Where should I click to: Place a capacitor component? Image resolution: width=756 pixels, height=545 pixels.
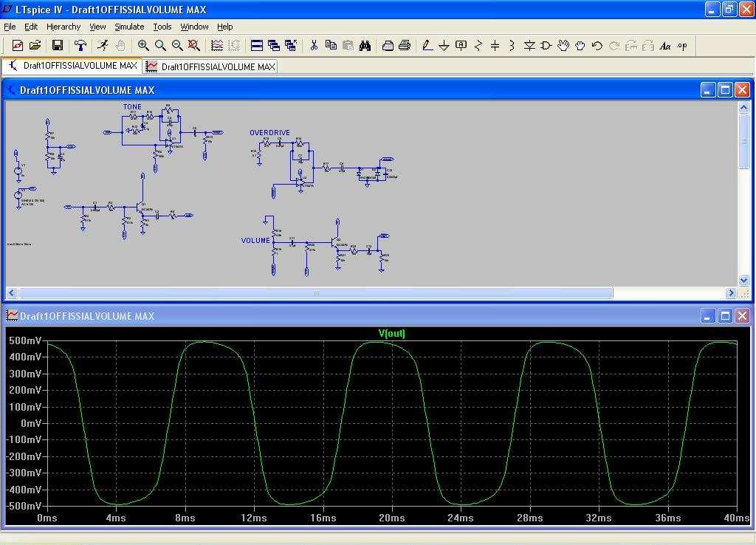[x=495, y=46]
